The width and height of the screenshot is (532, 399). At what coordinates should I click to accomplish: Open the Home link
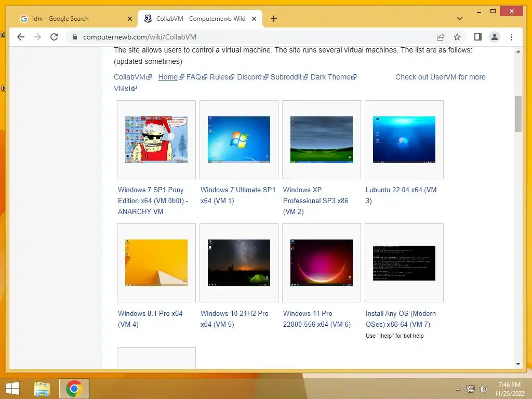coord(171,77)
